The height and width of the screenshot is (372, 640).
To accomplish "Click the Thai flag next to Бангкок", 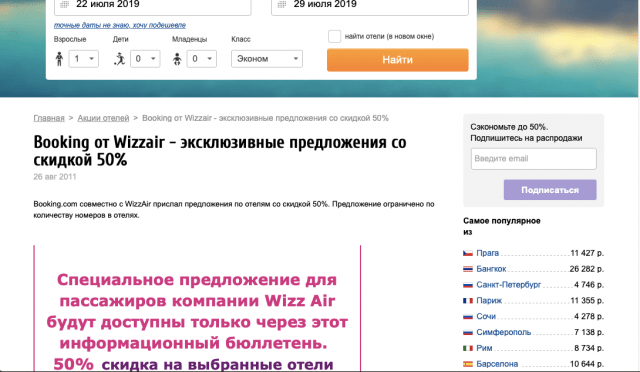I will [x=468, y=269].
